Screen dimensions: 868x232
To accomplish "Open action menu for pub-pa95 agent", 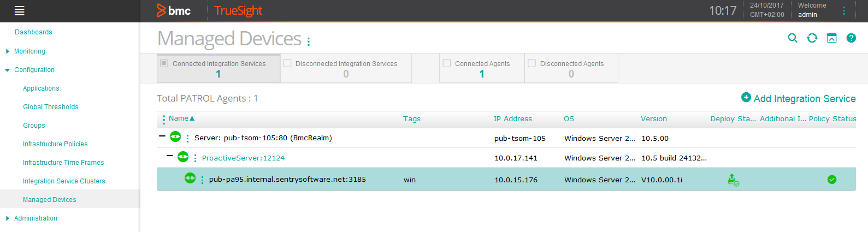I will point(202,180).
